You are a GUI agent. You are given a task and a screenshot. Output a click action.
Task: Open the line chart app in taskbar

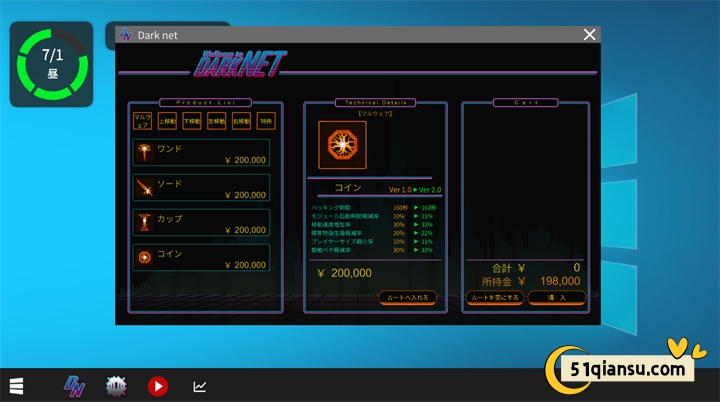[200, 386]
